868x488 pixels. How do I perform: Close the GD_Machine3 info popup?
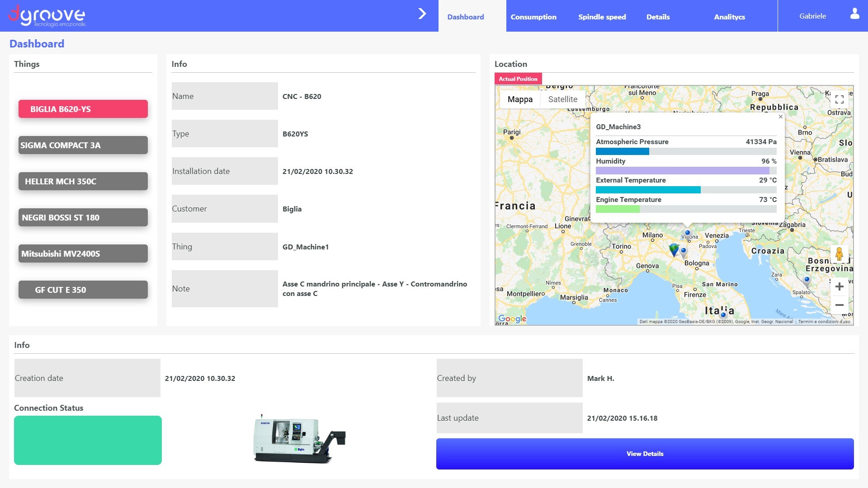click(781, 117)
